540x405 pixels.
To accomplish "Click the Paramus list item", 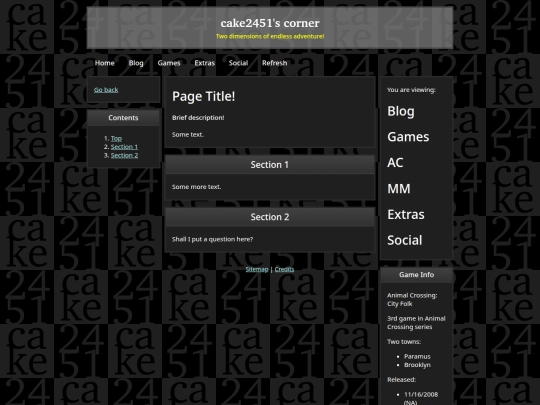I will pos(417,357).
